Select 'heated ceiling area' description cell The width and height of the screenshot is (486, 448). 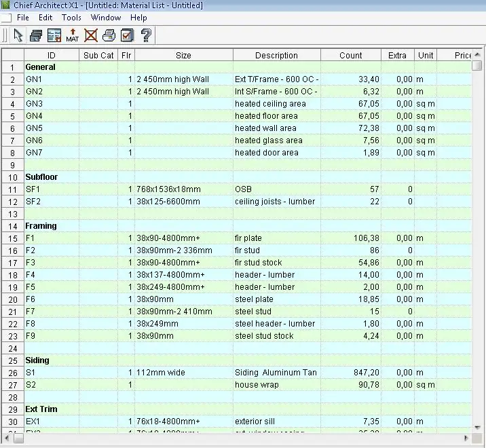(x=276, y=104)
